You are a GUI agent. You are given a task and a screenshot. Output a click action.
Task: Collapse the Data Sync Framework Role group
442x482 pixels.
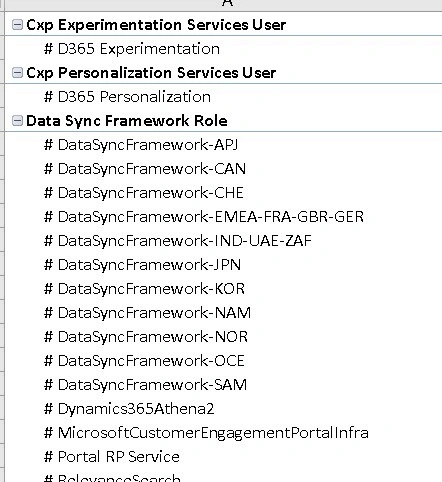17,121
